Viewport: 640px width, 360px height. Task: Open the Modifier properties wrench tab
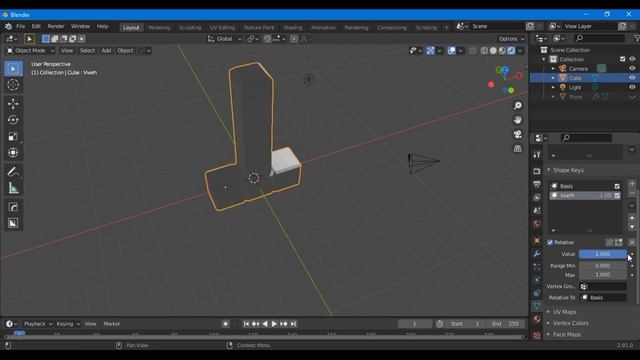pyautogui.click(x=537, y=253)
